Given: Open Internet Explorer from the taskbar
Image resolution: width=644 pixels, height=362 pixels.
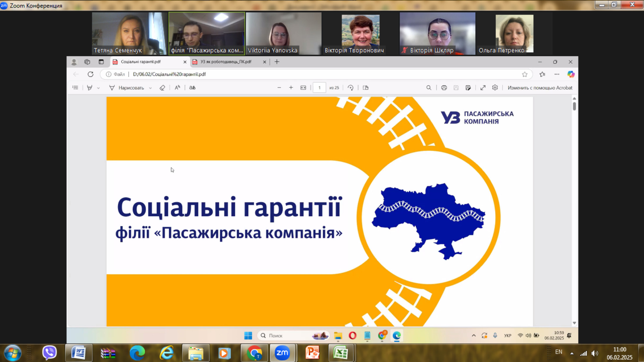Looking at the screenshot, I should click(167, 353).
